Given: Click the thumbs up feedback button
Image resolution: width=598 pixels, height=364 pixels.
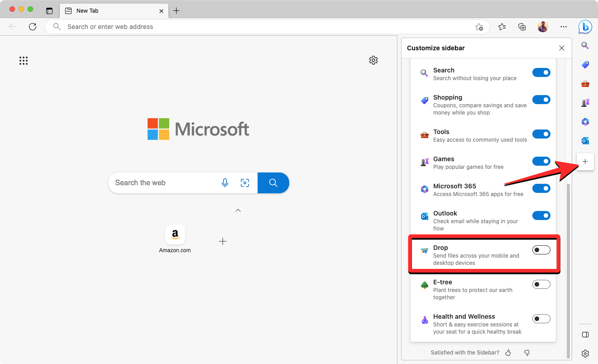Looking at the screenshot, I should (508, 353).
